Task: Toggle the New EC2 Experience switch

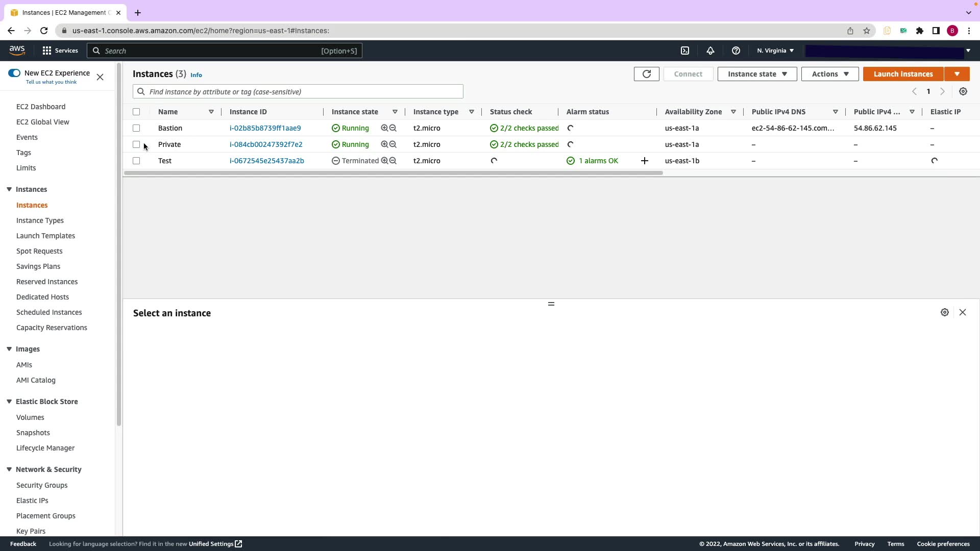Action: point(14,73)
